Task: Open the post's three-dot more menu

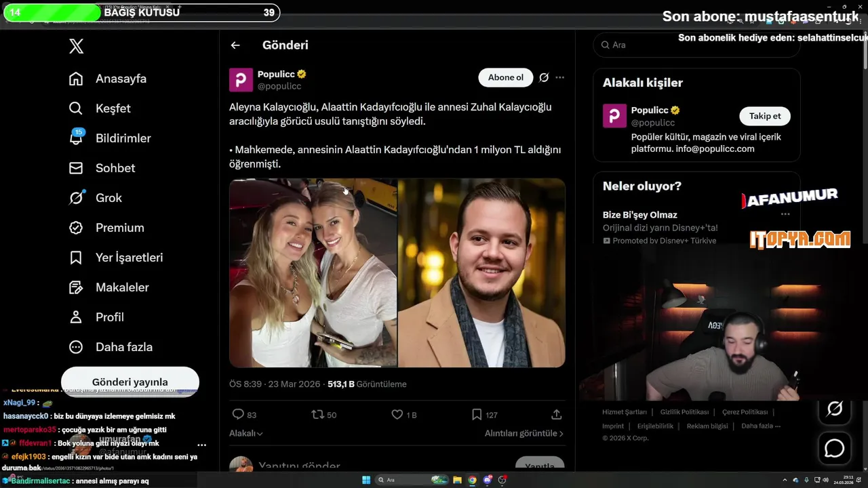Action: click(559, 77)
